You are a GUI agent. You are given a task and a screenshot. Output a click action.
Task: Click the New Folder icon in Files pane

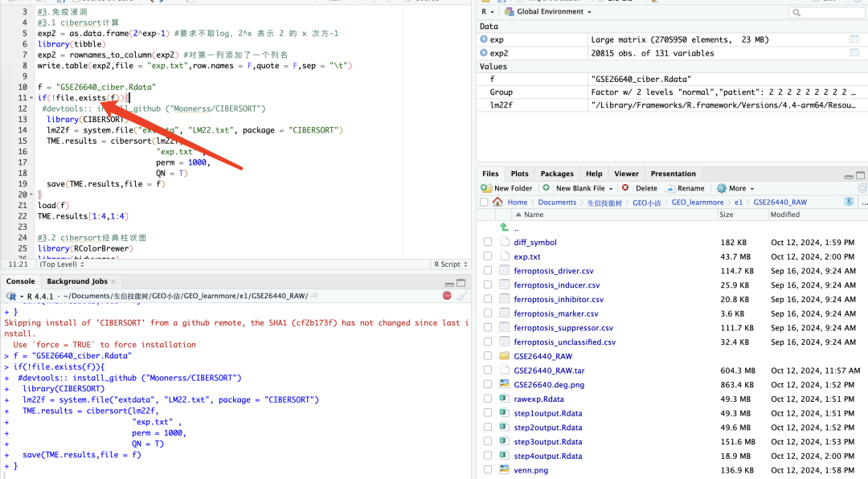tap(486, 188)
